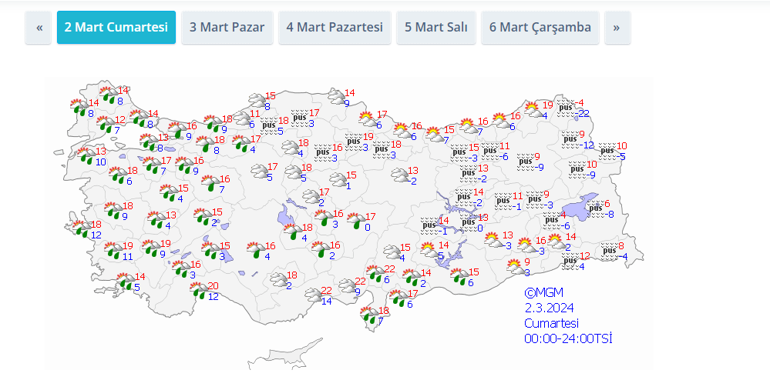Switch to 6 Mart Çarşamba tab
The height and width of the screenshot is (380, 770).
(540, 27)
